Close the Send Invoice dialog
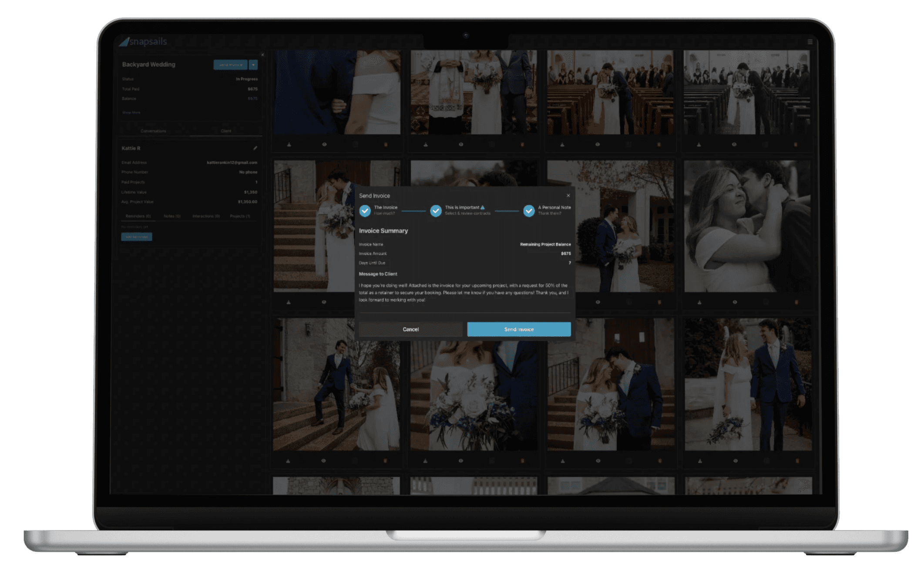The image size is (924, 574). pyautogui.click(x=568, y=196)
